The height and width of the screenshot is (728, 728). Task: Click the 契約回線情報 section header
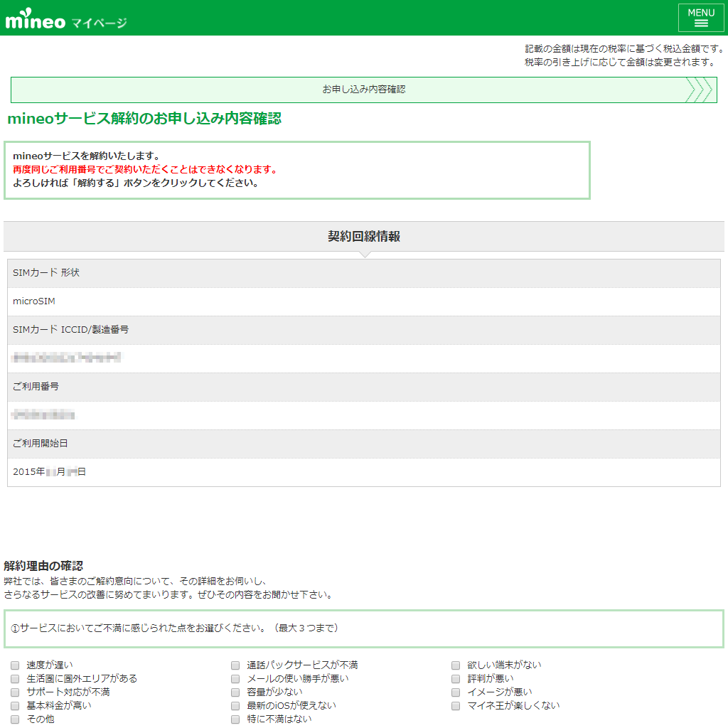pyautogui.click(x=364, y=236)
